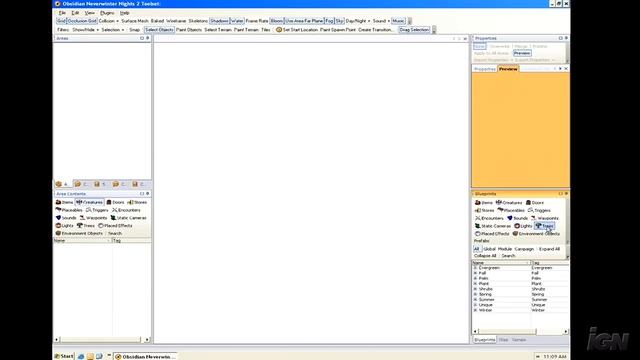The height and width of the screenshot is (360, 640).
Task: Click the Area Contents horizontal scrollbar
Action: [x=102, y=339]
